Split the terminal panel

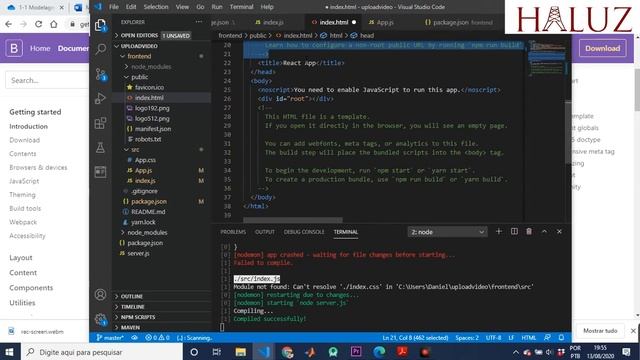pyautogui.click(x=514, y=231)
